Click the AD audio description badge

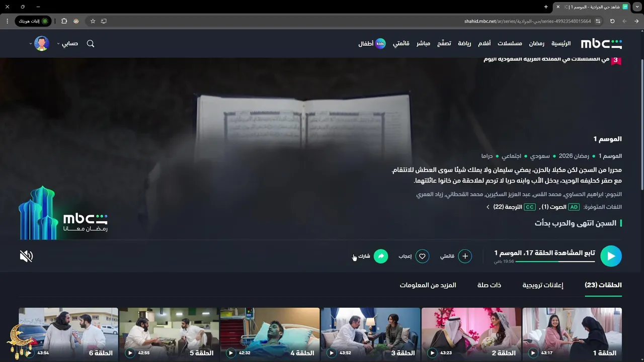574,207
